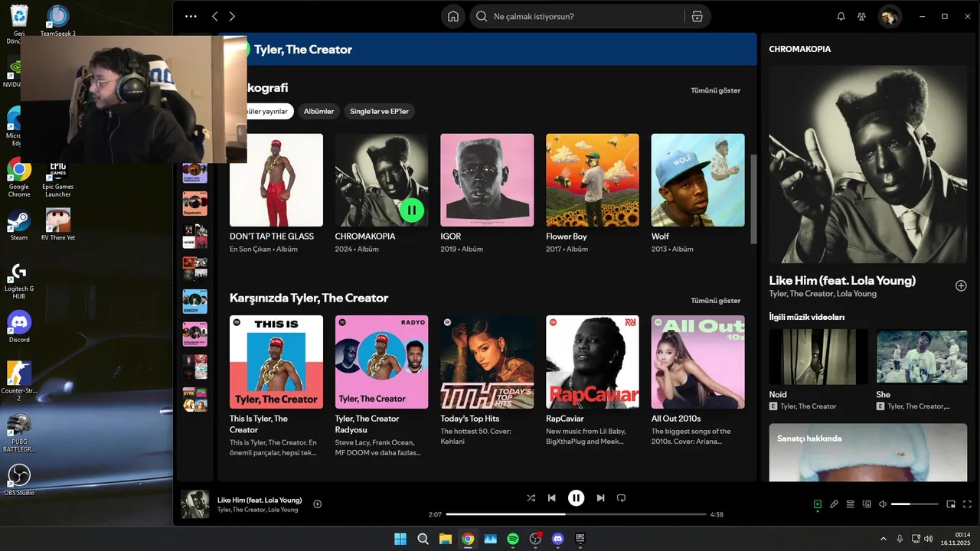Open 'Tyler, The Creator Radyosu' playlist
The width and height of the screenshot is (980, 551).
381,362
